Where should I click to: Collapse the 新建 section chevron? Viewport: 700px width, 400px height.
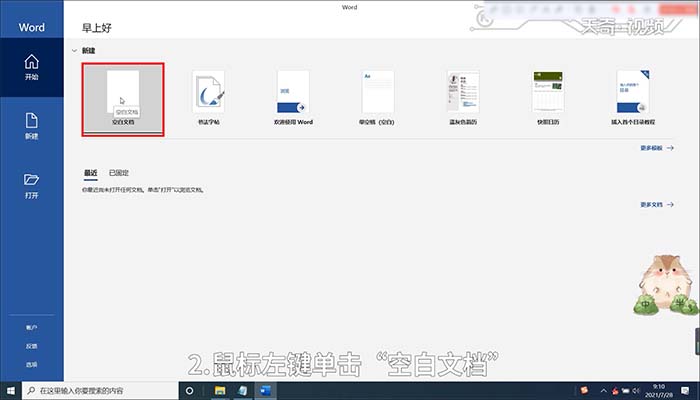click(74, 51)
